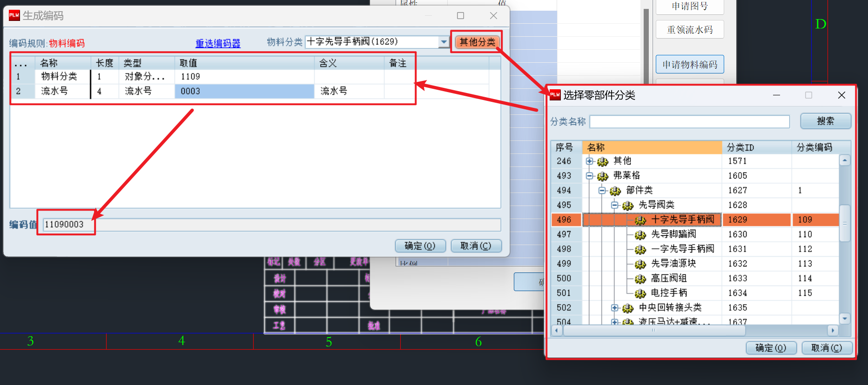The height and width of the screenshot is (385, 868).
Task: Select the 高压阀组 row
Action: pos(695,278)
